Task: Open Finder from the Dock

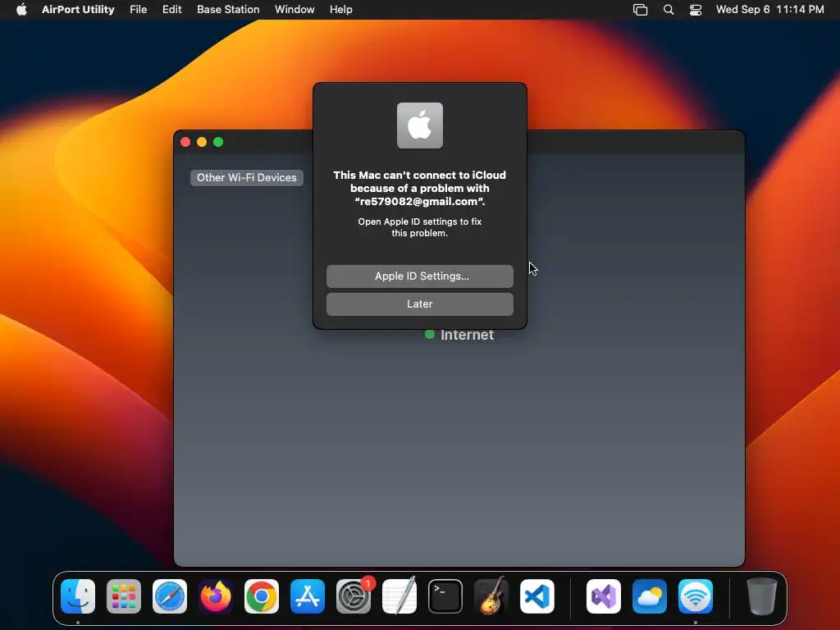Action: pyautogui.click(x=78, y=596)
